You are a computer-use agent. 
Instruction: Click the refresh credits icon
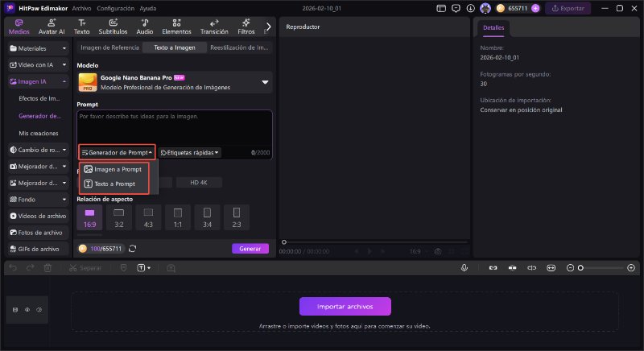pos(132,249)
